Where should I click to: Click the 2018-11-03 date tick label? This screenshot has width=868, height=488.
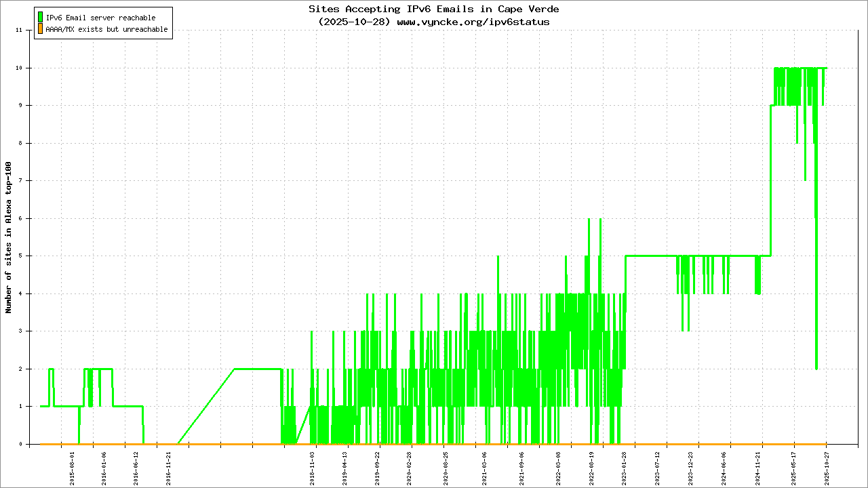313,468
